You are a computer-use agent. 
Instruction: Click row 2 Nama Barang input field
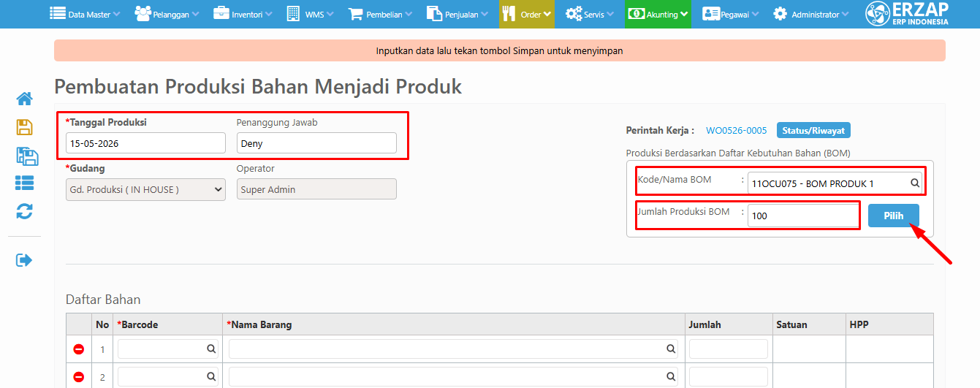click(453, 377)
